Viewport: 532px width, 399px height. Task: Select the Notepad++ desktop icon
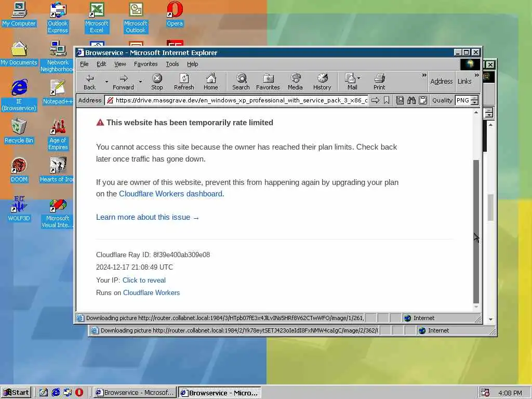(x=58, y=92)
